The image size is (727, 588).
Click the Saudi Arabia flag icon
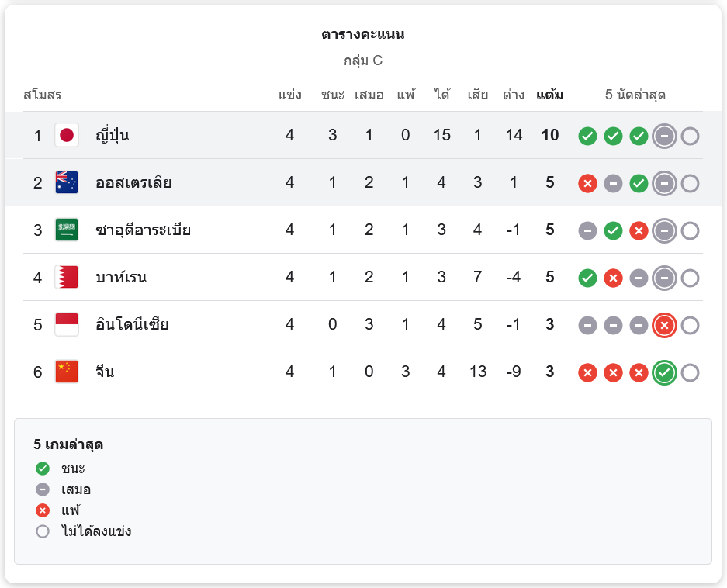[67, 230]
